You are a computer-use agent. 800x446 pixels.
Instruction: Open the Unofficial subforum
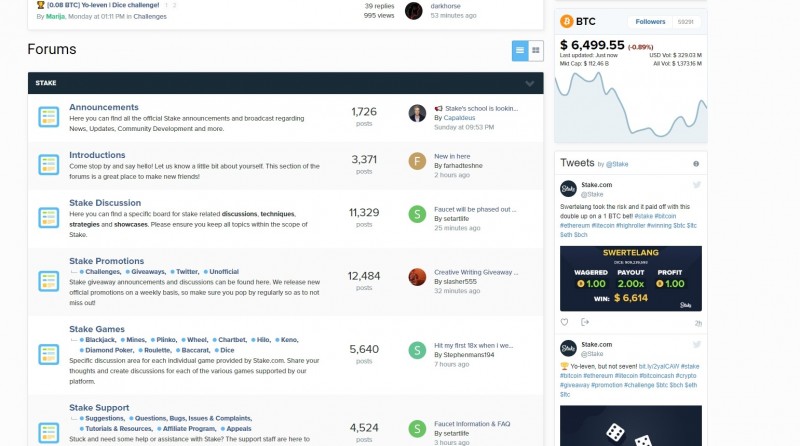[223, 272]
